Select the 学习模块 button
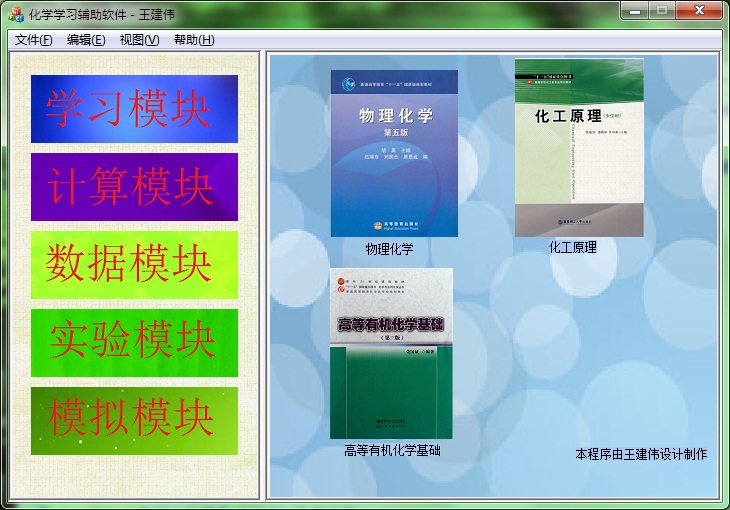Image resolution: width=730 pixels, height=510 pixels. [134, 109]
